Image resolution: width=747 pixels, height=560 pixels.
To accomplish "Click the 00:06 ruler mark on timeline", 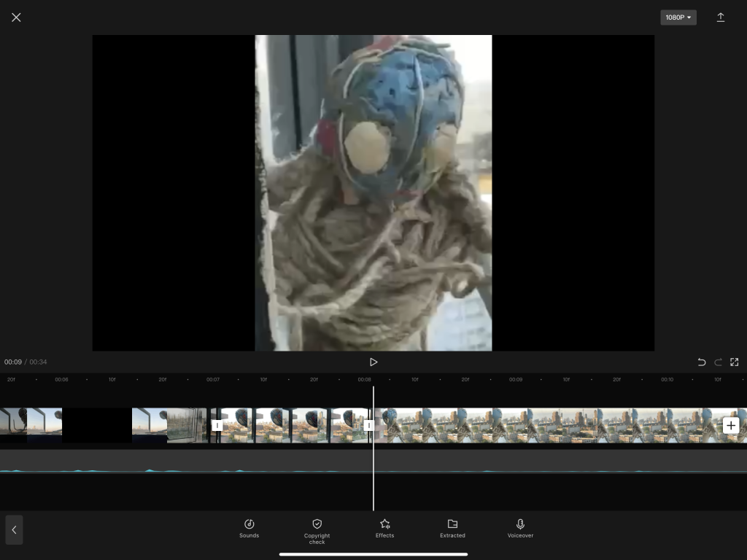I will click(x=61, y=379).
